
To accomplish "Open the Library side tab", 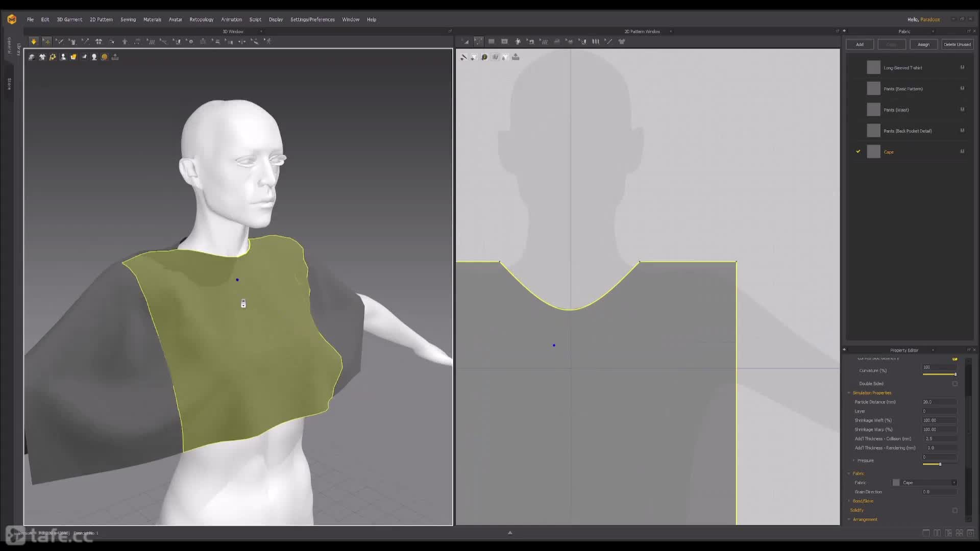I will [18, 49].
